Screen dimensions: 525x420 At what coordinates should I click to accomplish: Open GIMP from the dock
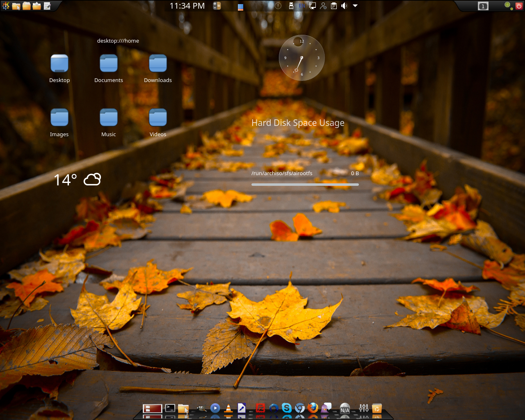tap(201, 408)
